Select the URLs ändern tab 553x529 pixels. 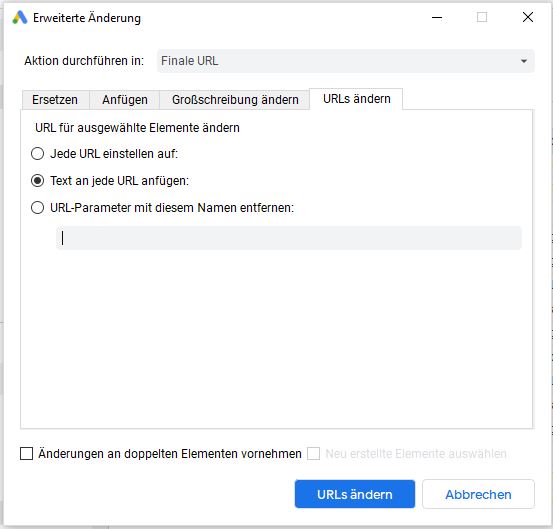click(357, 99)
